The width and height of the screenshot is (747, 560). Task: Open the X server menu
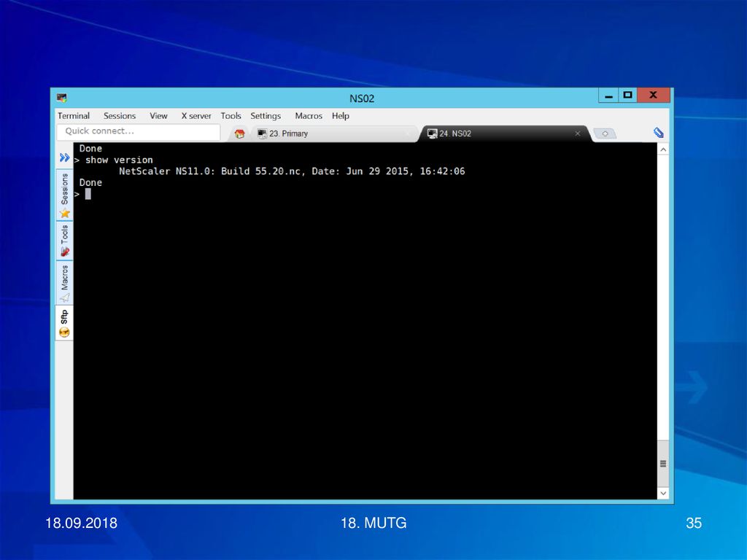196,116
